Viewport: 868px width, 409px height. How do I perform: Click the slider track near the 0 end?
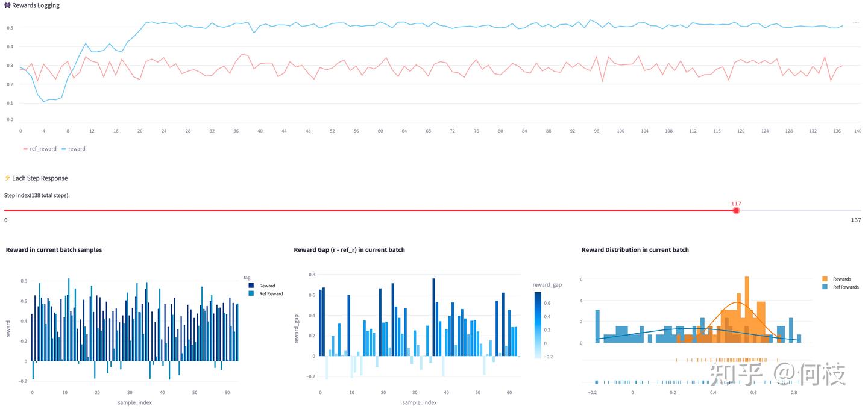pos(18,210)
